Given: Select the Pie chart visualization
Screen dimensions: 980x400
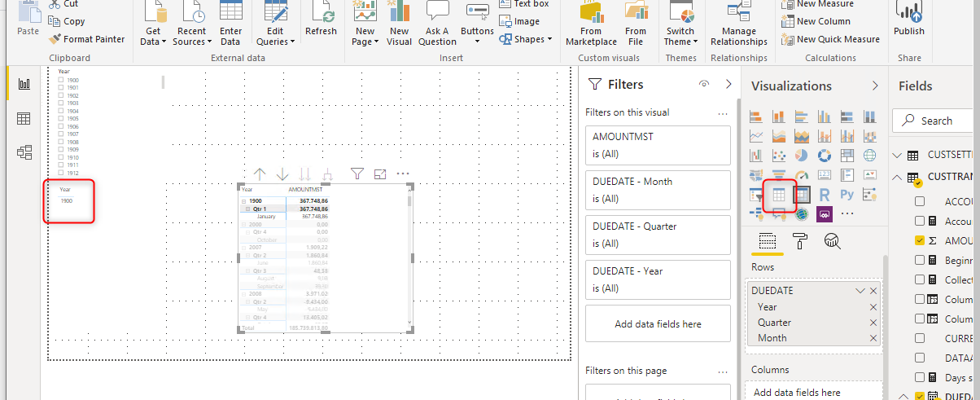Looking at the screenshot, I should coord(802,155).
